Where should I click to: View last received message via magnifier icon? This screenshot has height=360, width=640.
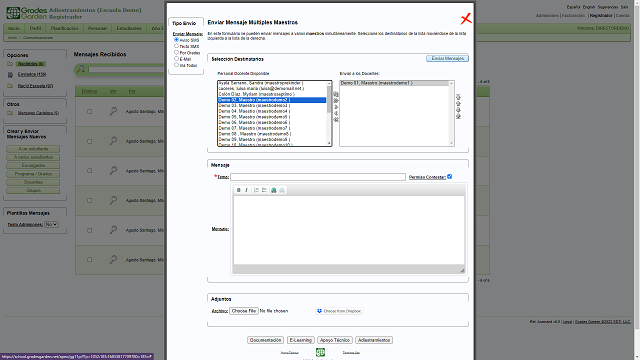click(113, 259)
